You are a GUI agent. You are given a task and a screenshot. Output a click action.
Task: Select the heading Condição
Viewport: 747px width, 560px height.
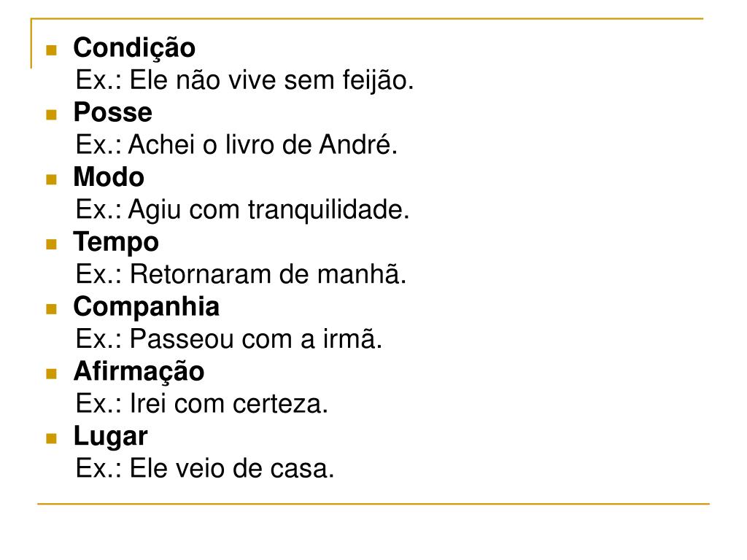134,49
